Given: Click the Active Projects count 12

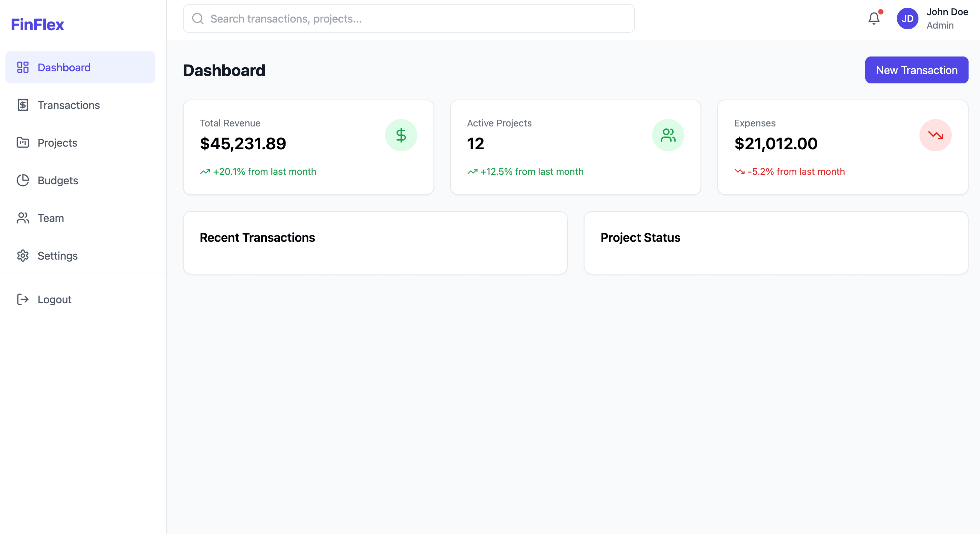Looking at the screenshot, I should [x=476, y=143].
